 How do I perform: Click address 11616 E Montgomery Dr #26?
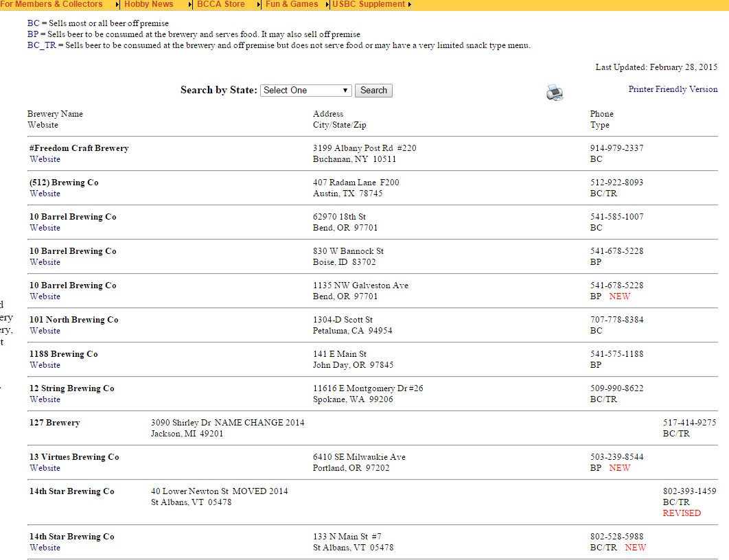pyautogui.click(x=368, y=388)
